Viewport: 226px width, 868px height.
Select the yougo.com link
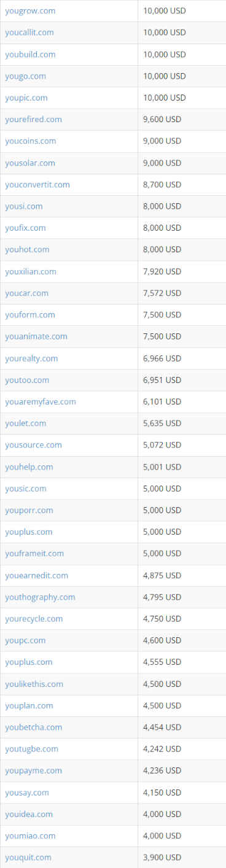point(25,76)
